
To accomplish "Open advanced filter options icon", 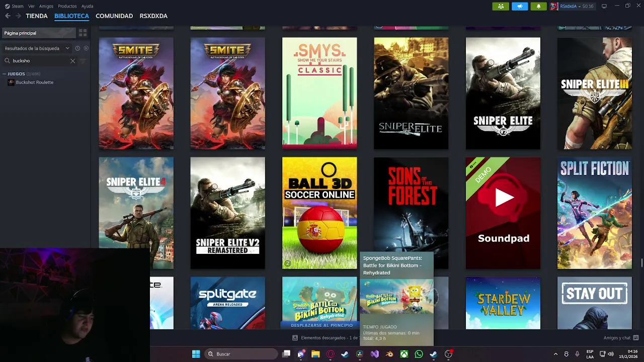I will [x=83, y=61].
